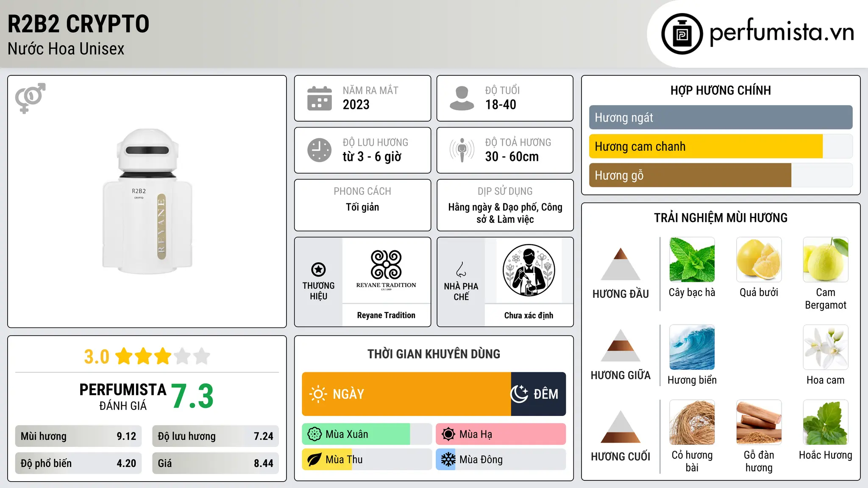Click the age range 18-40 value
Viewport: 868px width, 488px height.
click(501, 105)
